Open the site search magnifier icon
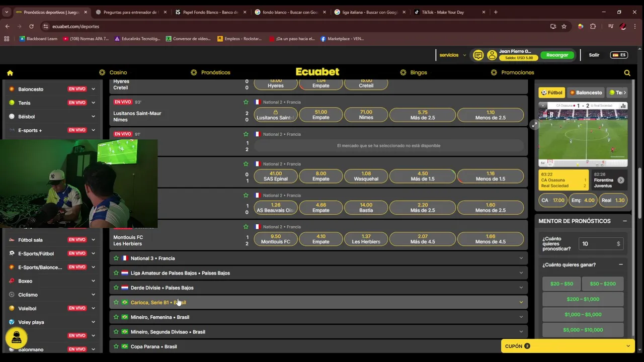The image size is (644, 362). click(x=627, y=72)
